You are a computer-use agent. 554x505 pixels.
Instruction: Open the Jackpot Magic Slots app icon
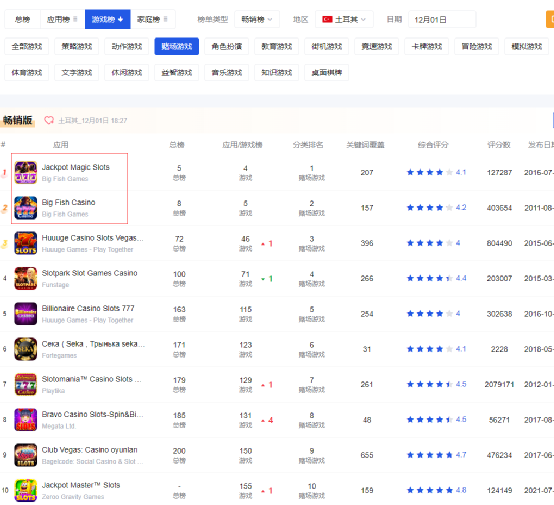click(25, 172)
